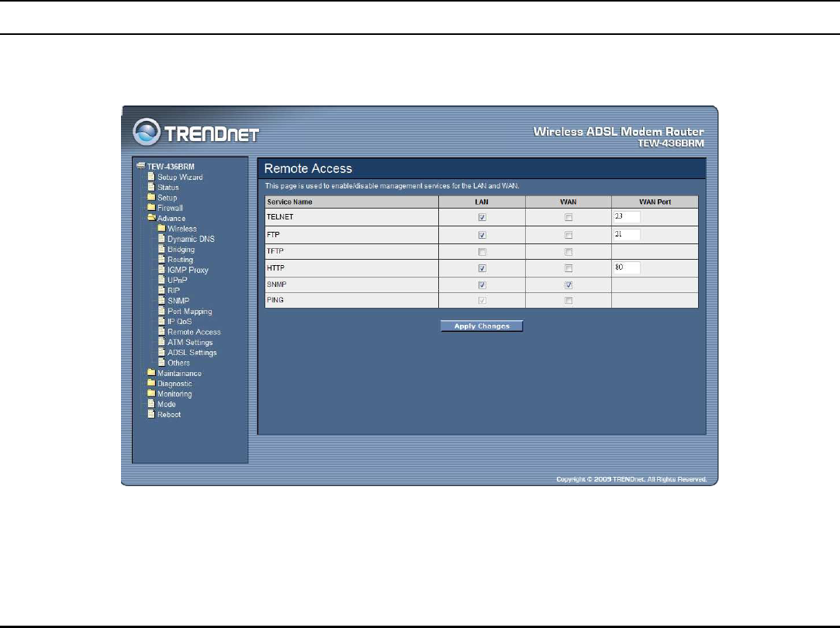Click the Port Mapping page icon

[x=162, y=311]
